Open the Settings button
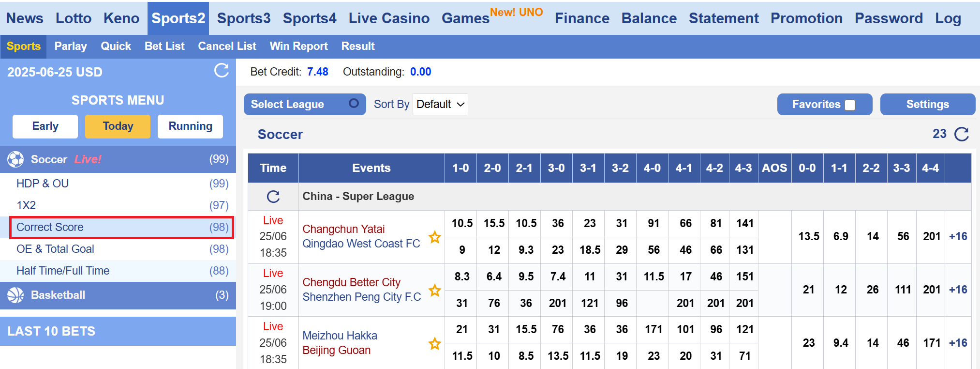 928,104
